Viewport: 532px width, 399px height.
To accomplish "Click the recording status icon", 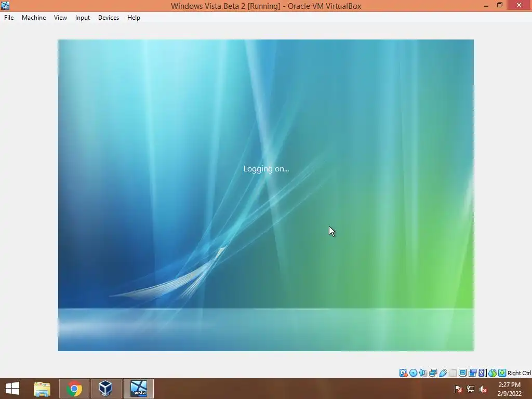I will 472,373.
